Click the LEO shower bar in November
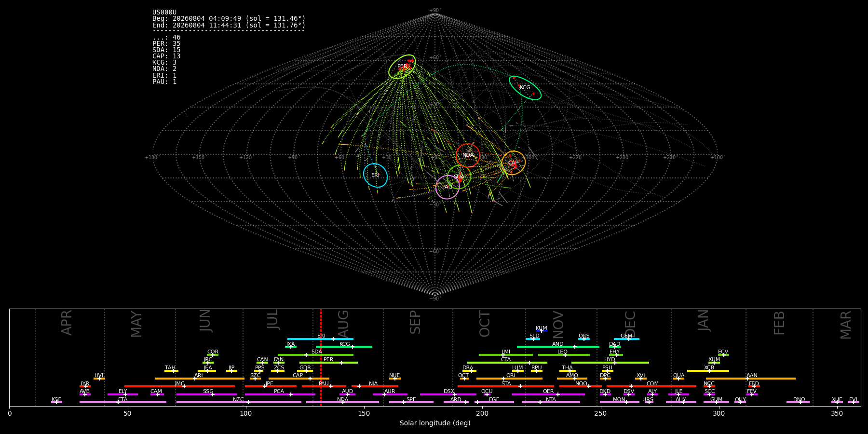This screenshot has height=434, width=868. click(564, 355)
